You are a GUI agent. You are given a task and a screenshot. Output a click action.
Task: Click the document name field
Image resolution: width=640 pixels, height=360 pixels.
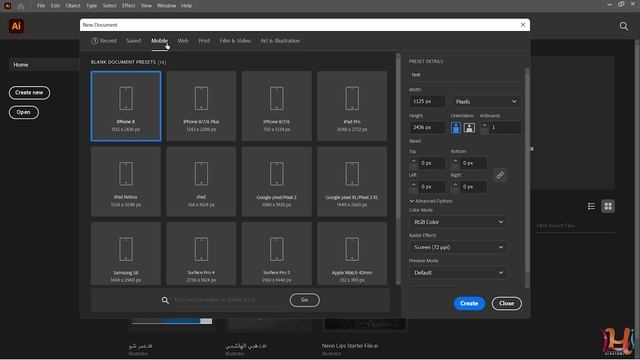[x=464, y=75]
